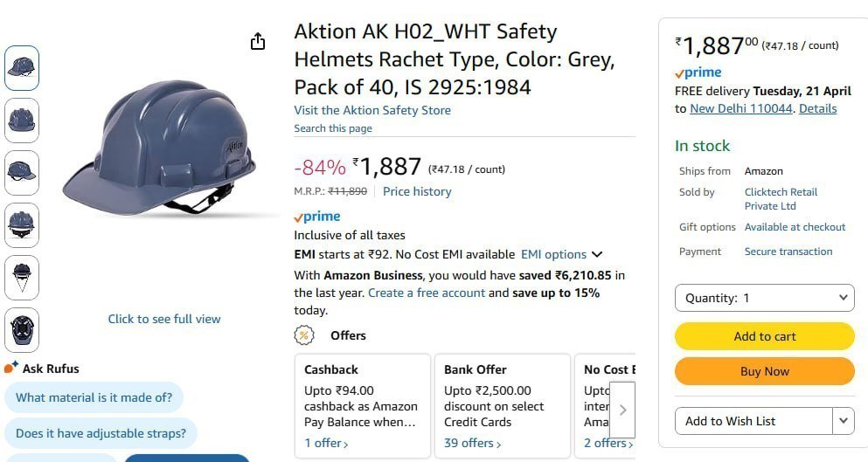The width and height of the screenshot is (868, 462).
Task: Open Visit the Aktion Safety Store link
Action: [372, 110]
